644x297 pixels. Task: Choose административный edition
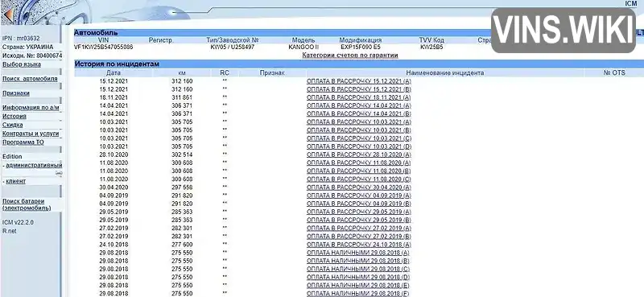point(34,165)
